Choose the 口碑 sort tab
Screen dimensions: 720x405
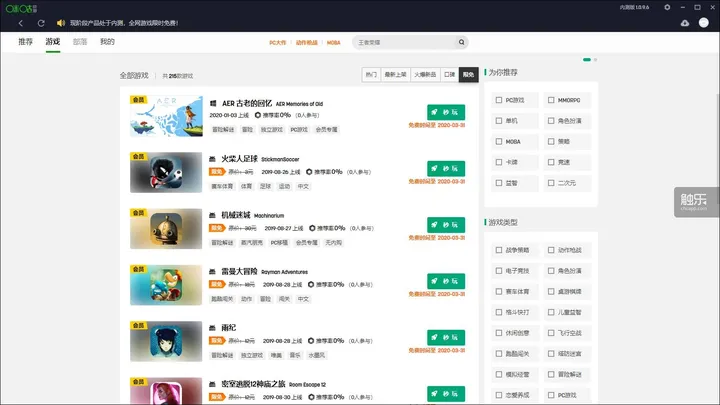(x=450, y=74)
